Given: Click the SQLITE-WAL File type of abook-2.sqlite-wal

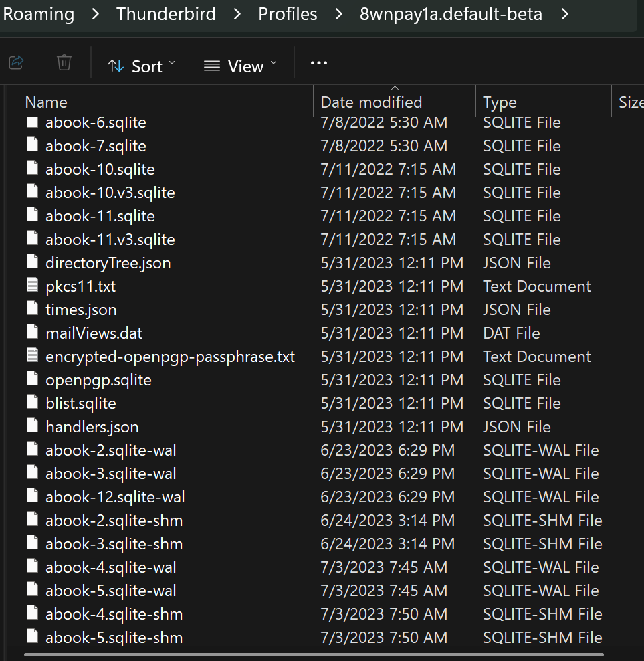Looking at the screenshot, I should coord(541,450).
